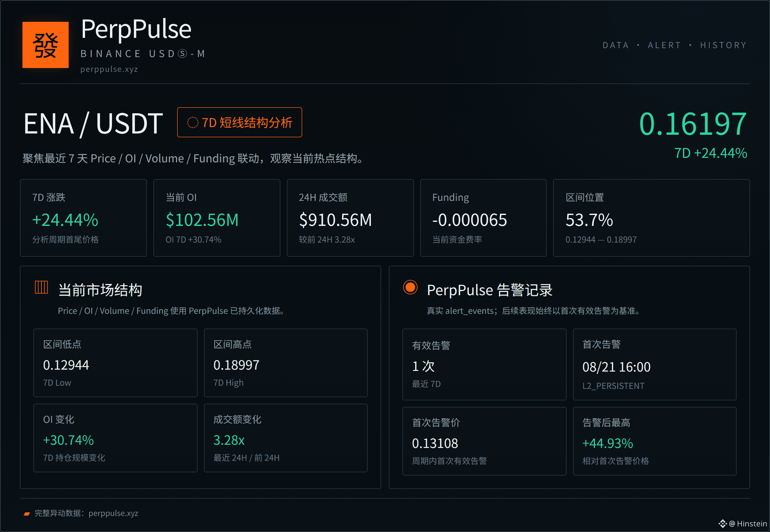Image resolution: width=770 pixels, height=532 pixels.
Task: Switch to the HISTORY header item
Action: (x=723, y=45)
